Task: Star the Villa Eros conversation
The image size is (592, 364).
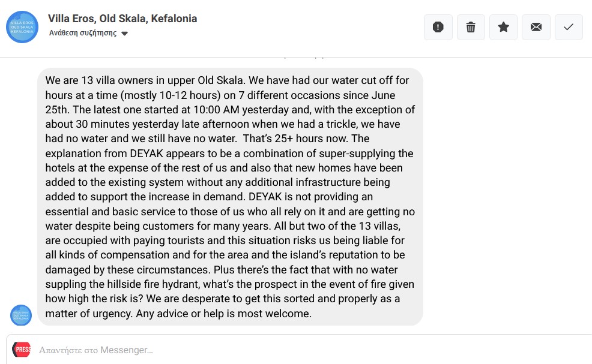Action: coord(503,27)
